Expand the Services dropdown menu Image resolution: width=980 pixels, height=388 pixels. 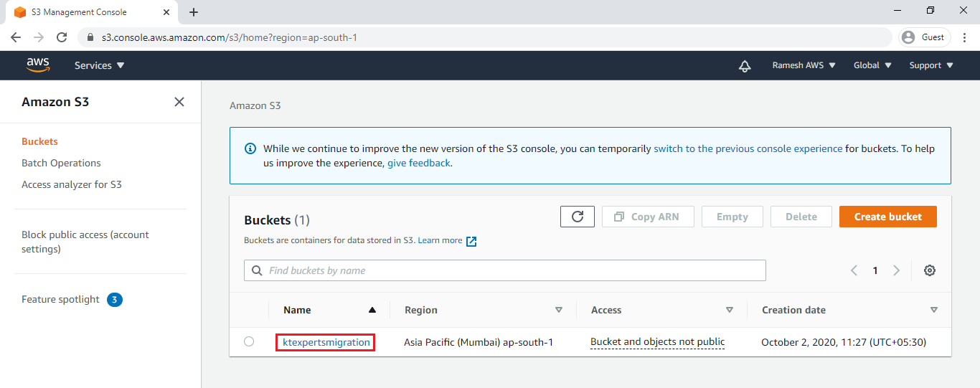click(x=100, y=65)
